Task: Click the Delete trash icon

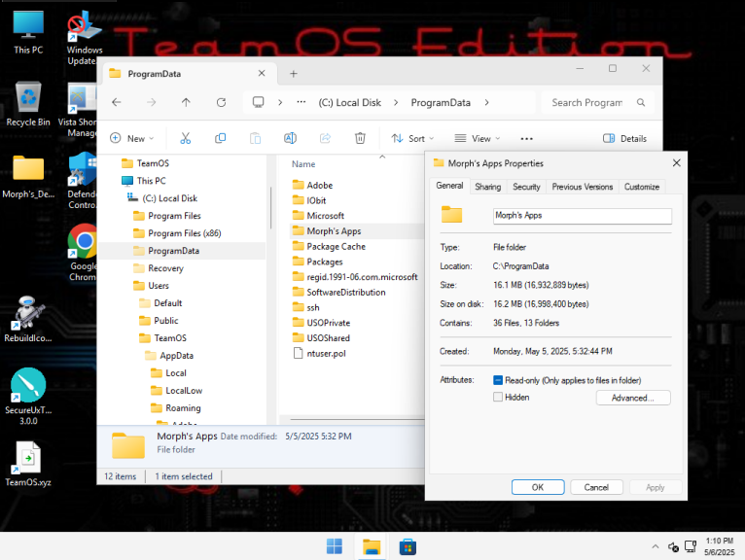Action: coord(360,138)
